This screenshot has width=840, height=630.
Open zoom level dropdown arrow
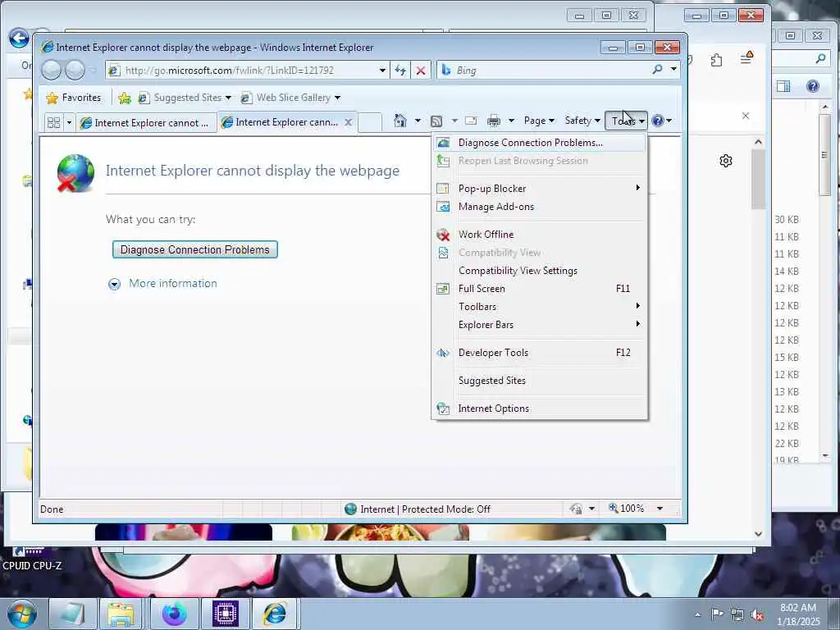pos(660,509)
